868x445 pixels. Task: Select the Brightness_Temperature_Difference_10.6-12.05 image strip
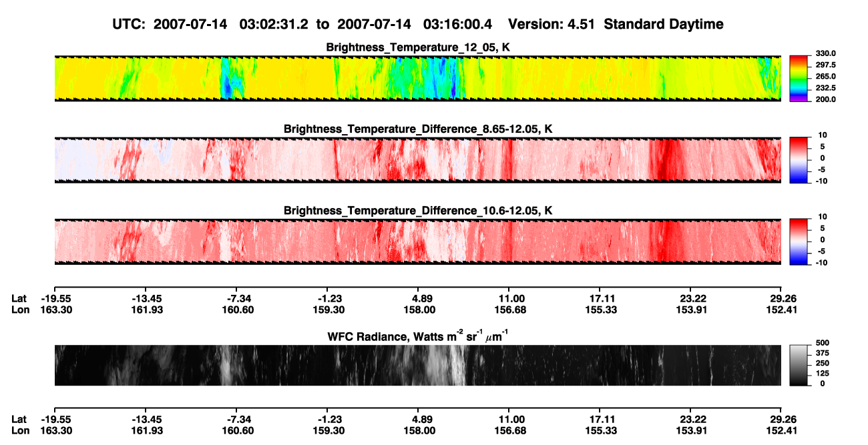[417, 242]
